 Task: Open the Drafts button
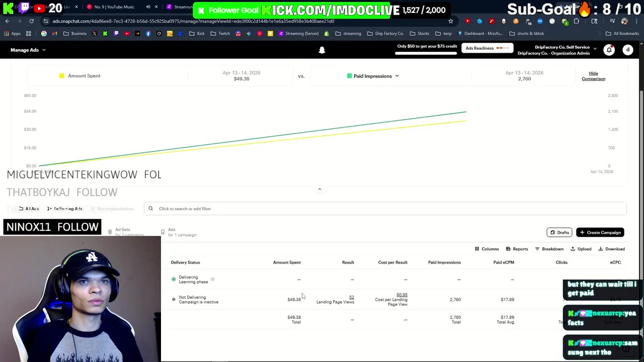pos(559,232)
